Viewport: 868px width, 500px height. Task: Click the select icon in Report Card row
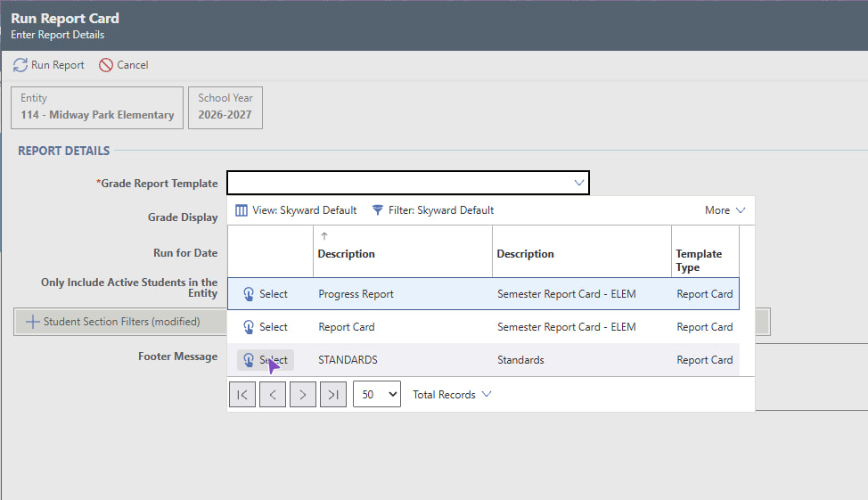pyautogui.click(x=249, y=327)
